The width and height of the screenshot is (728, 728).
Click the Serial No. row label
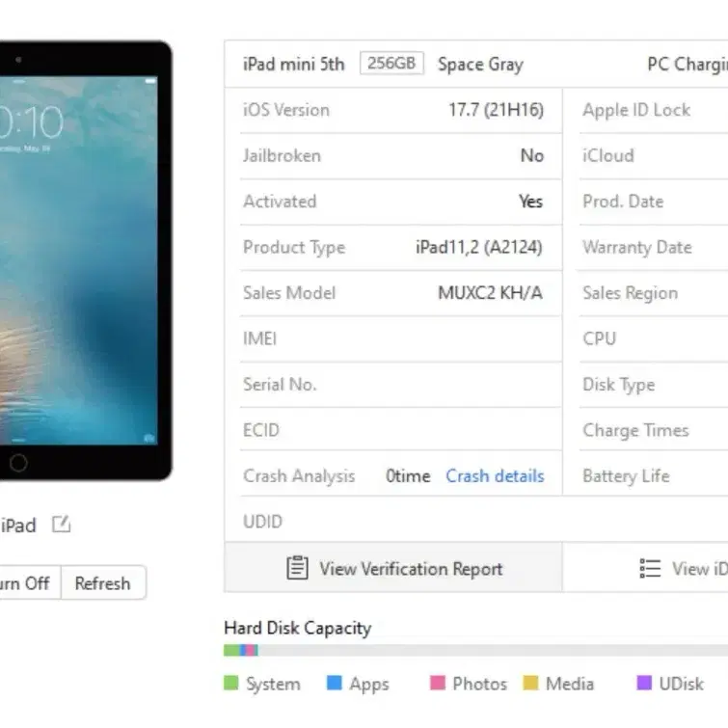tap(280, 385)
